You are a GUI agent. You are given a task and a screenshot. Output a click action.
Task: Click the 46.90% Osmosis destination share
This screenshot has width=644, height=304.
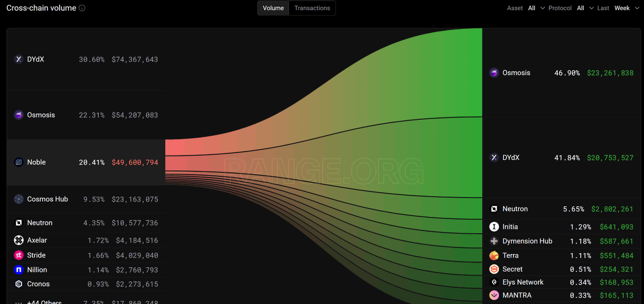[x=567, y=73]
